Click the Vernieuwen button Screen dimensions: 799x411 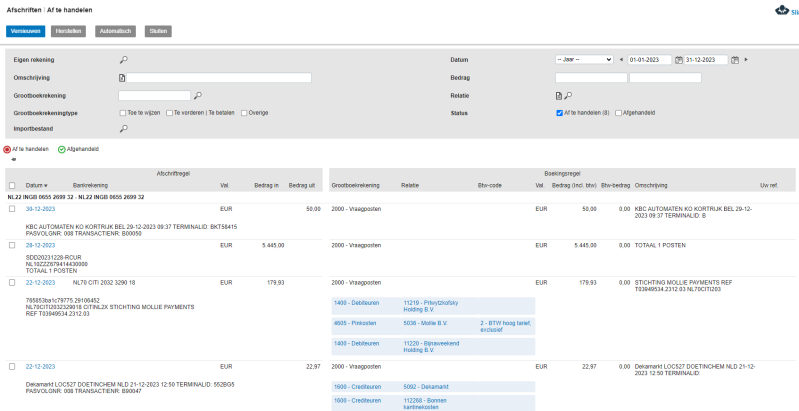(x=25, y=31)
